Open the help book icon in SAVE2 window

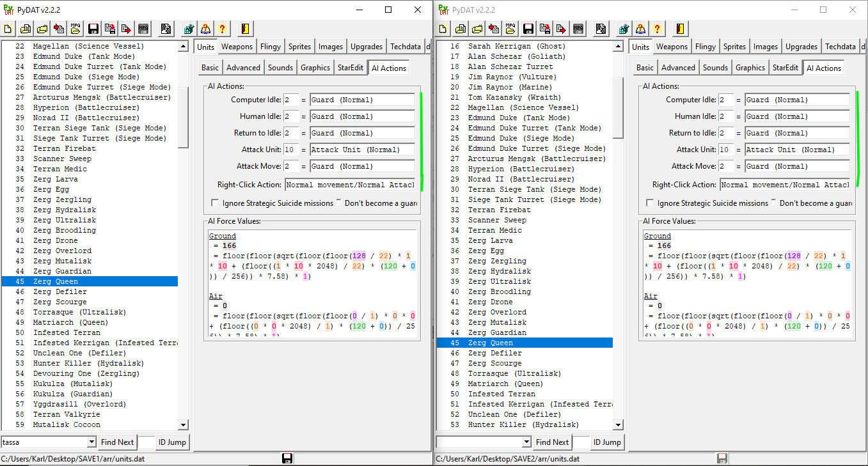pos(640,29)
